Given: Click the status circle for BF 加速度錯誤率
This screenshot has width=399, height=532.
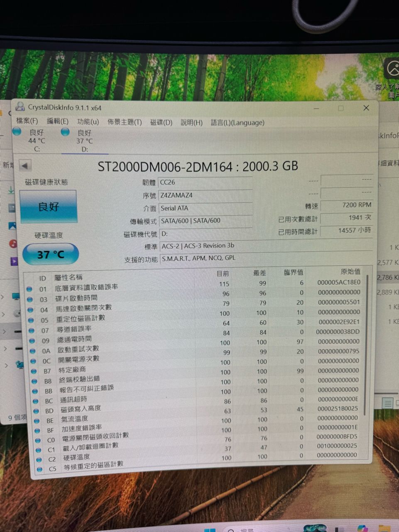Looking at the screenshot, I should tap(37, 431).
